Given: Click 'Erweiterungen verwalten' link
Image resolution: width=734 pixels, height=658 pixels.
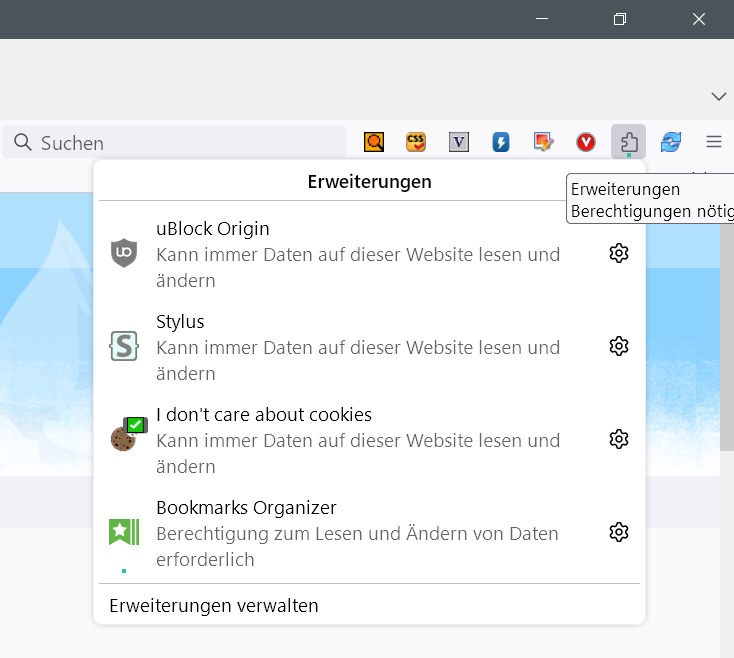Looking at the screenshot, I should coord(214,605).
